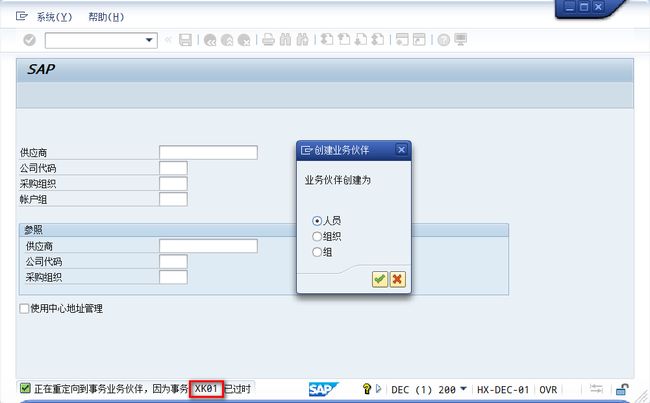Click 公司代码 field in 参照 section

[x=173, y=262]
